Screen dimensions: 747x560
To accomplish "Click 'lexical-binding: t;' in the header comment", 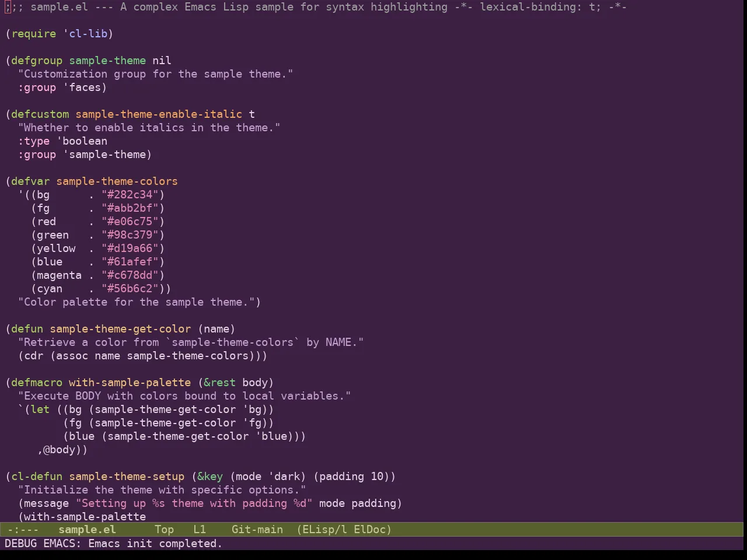I will point(540,7).
